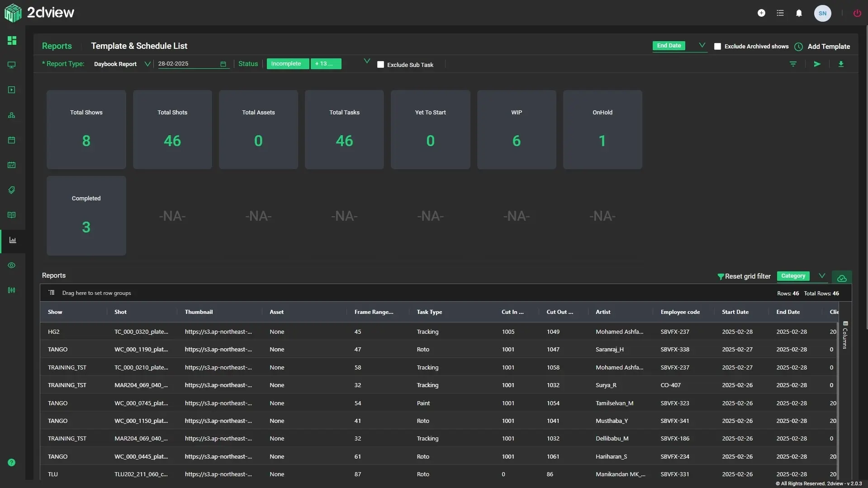Click the OnHold card
The image size is (868, 488).
(602, 129)
